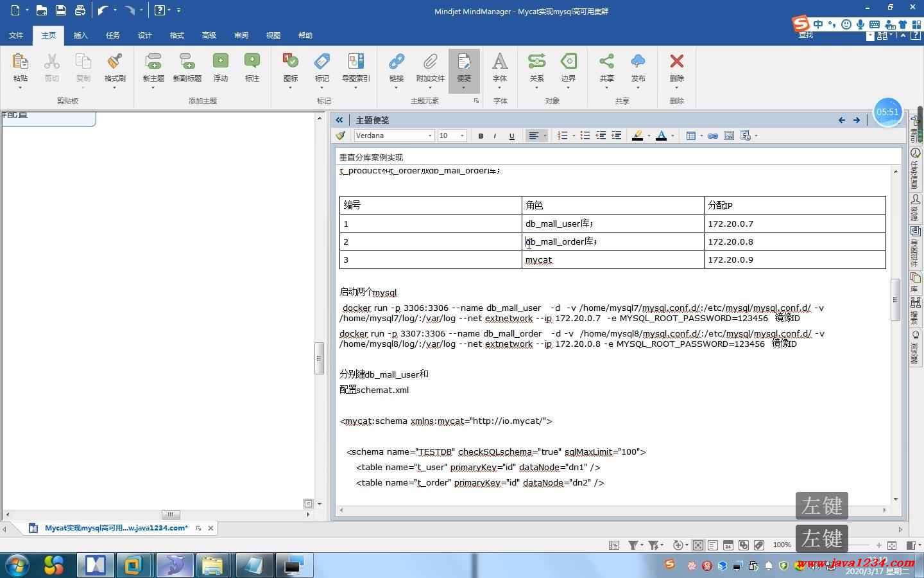Image resolution: width=924 pixels, height=578 pixels.
Task: Add a New Topic (新主题)
Action: 153,62
